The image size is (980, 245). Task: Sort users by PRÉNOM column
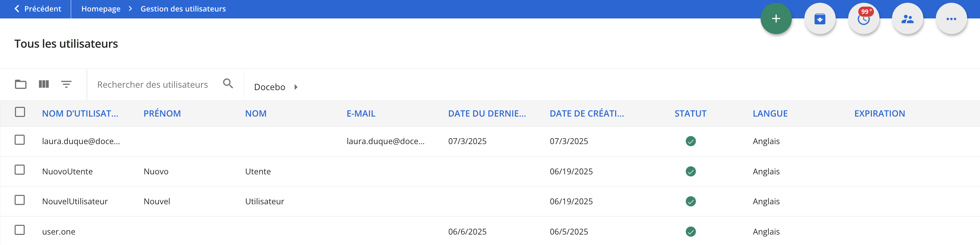(162, 113)
